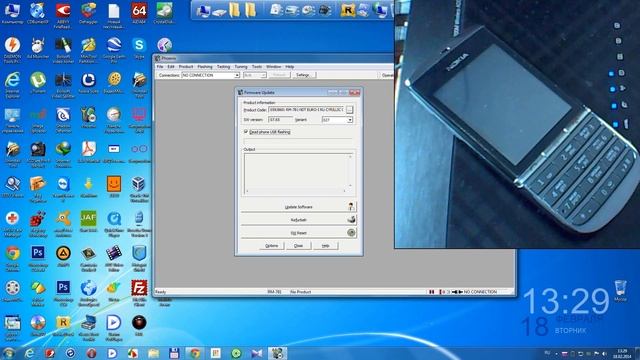Select the AIMP desktop icon
Image resolution: width=640 pixels, height=360 pixels.
pyautogui.click(x=63, y=256)
